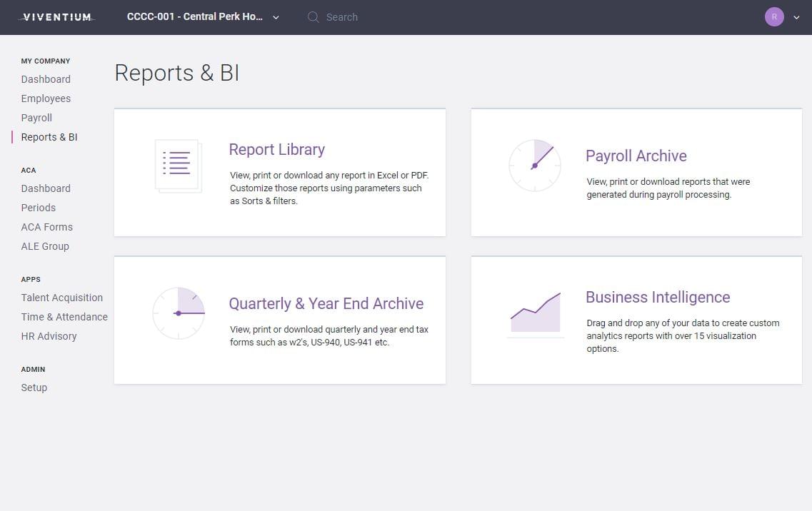Click the Reports & BI page heading
This screenshot has width=812, height=511.
tap(176, 73)
